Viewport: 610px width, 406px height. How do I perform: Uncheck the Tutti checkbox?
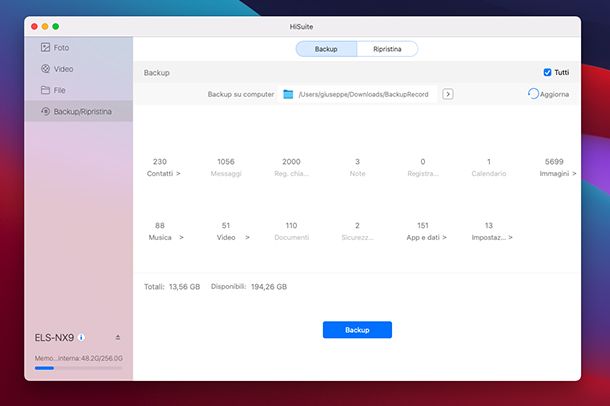coord(547,73)
